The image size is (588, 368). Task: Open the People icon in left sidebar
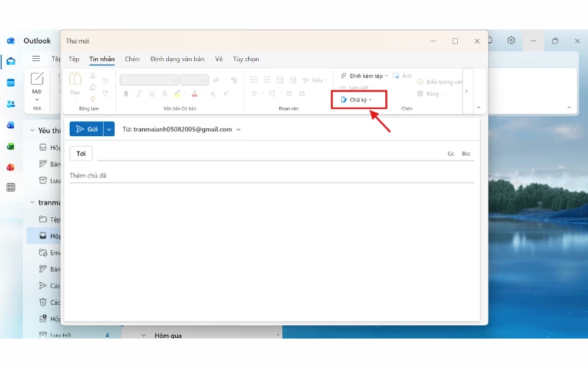click(10, 104)
